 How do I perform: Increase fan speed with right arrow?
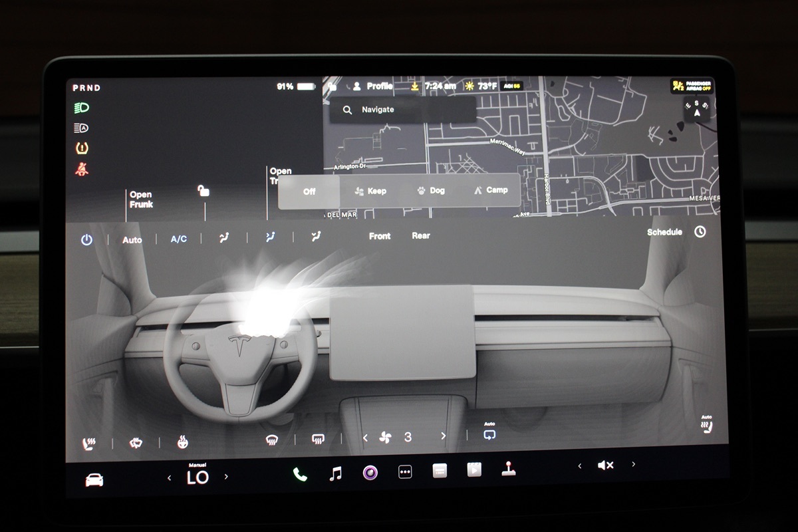pos(444,436)
